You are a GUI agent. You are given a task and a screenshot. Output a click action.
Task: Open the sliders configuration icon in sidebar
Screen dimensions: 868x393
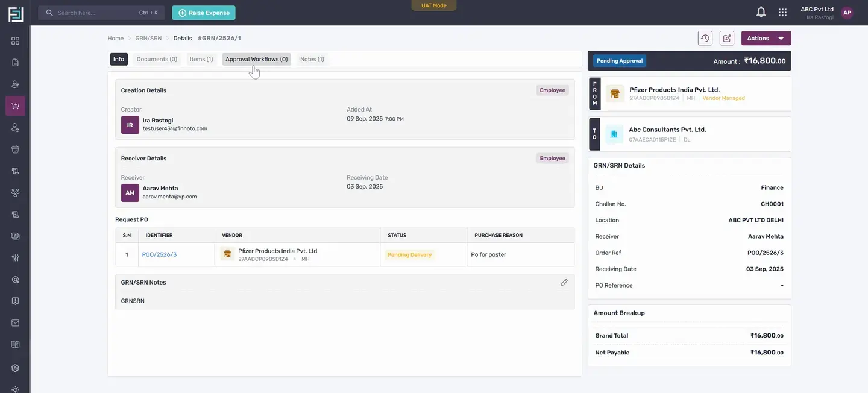pos(15,257)
